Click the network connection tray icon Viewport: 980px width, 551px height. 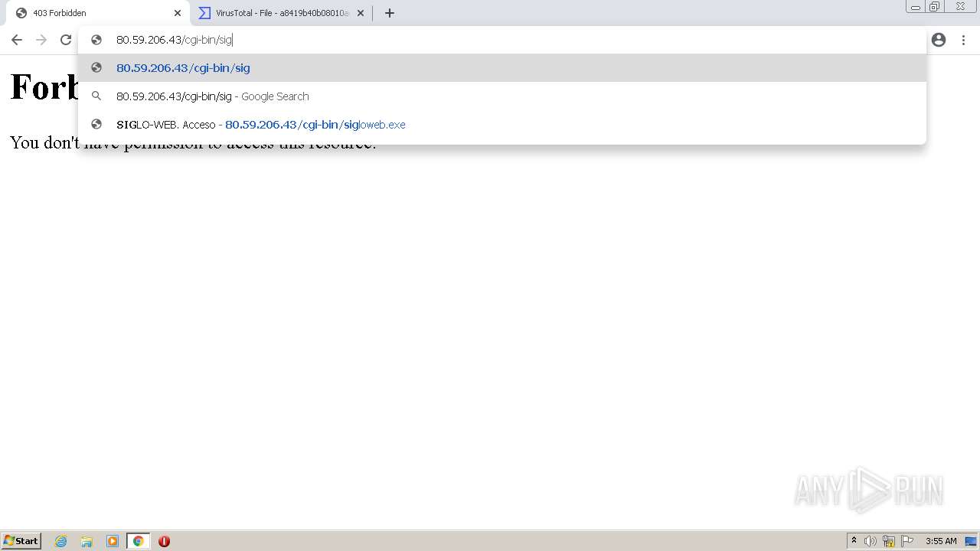(889, 541)
